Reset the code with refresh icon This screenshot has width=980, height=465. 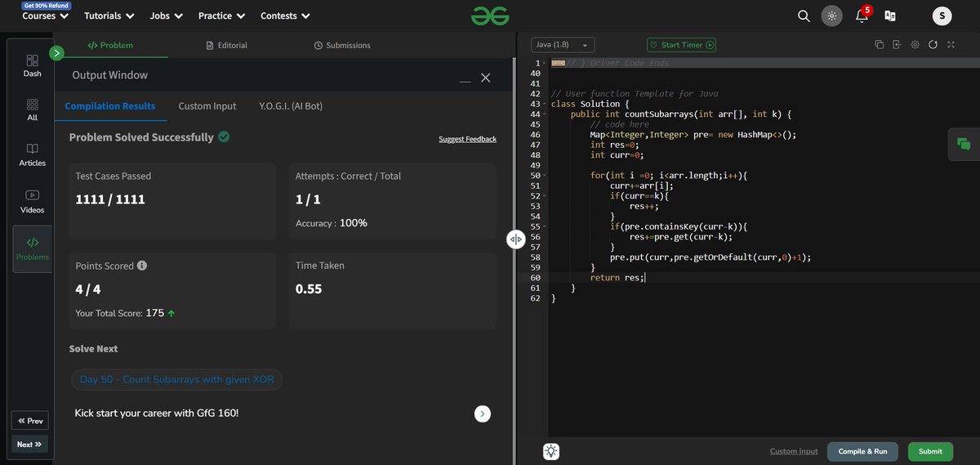tap(933, 45)
